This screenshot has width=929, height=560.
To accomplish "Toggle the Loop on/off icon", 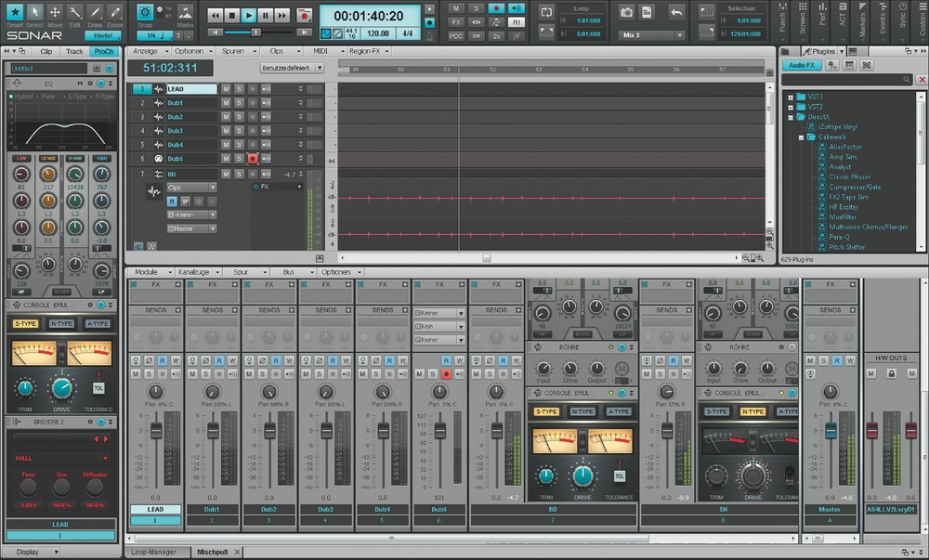I will [x=546, y=12].
